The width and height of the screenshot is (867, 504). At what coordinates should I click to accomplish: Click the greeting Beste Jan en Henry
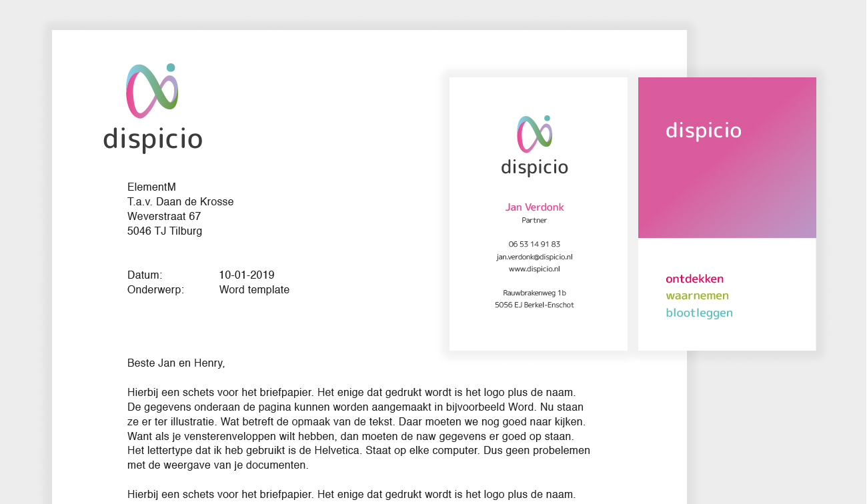[x=176, y=363]
